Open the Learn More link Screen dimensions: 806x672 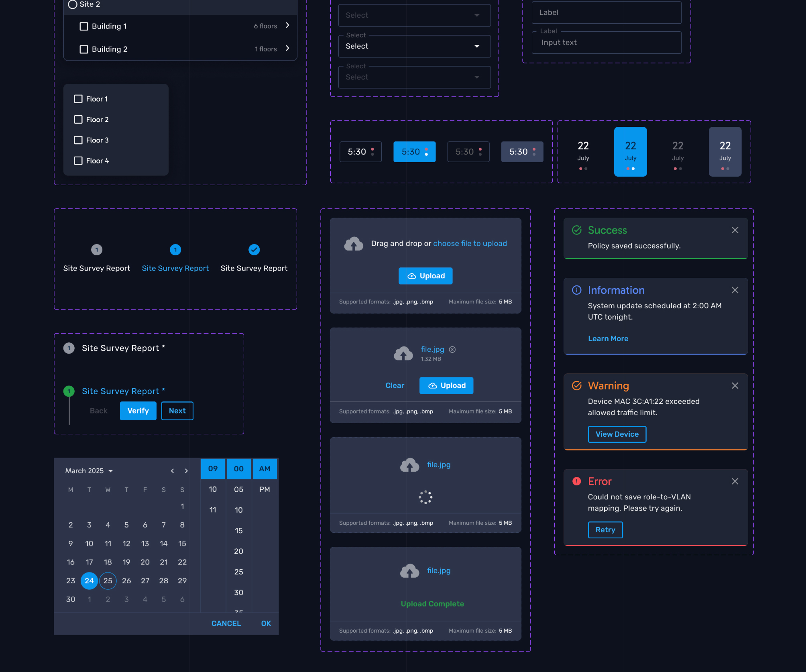608,338
